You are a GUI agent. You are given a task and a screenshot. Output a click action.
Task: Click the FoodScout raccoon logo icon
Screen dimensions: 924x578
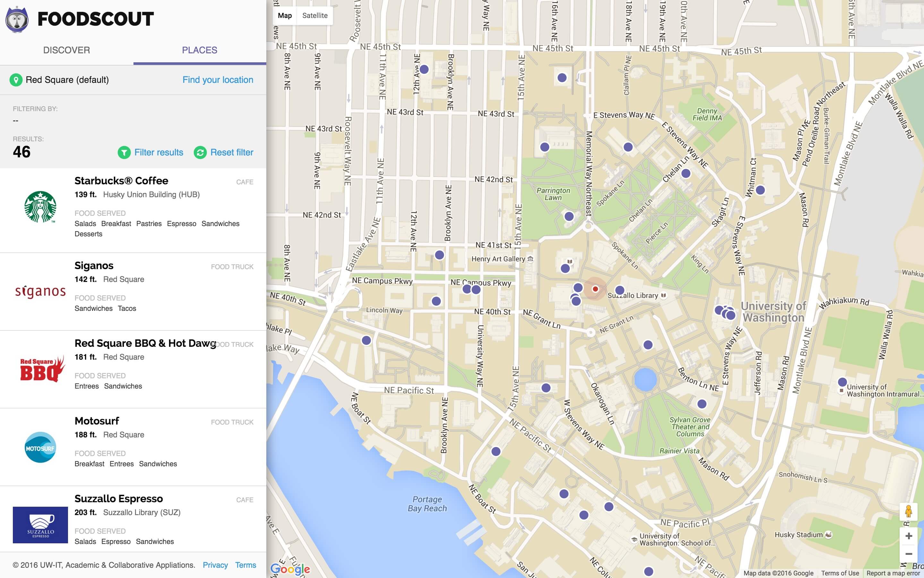click(17, 20)
